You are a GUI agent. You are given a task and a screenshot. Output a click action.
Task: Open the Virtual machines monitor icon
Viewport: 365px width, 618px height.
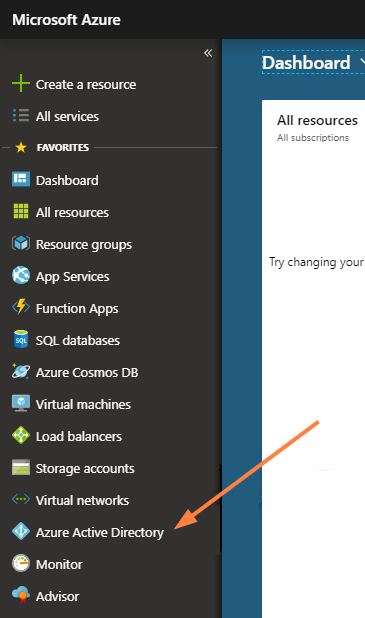point(21,403)
